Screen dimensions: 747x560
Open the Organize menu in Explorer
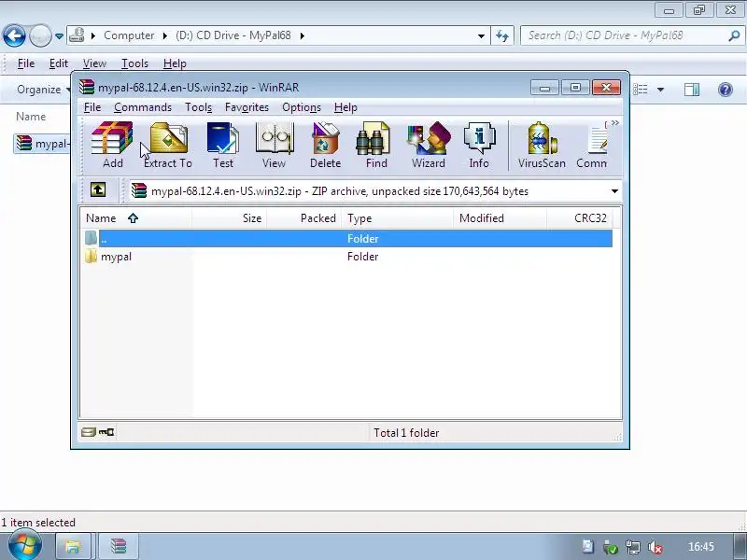tap(43, 90)
